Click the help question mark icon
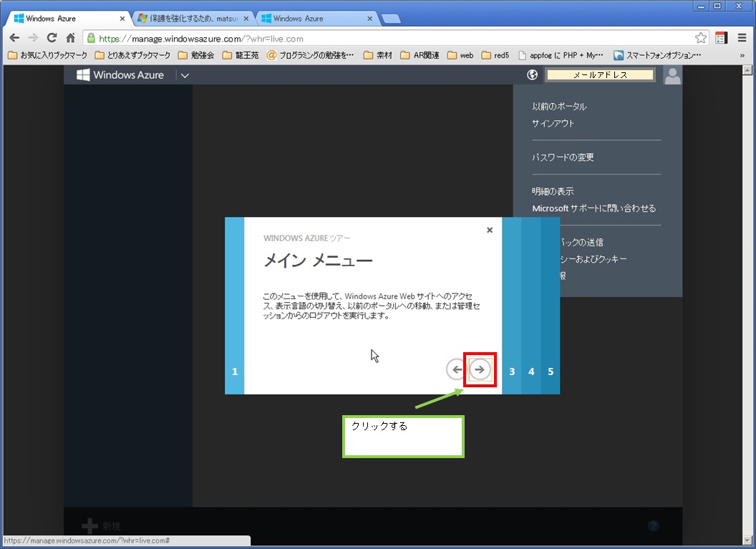Screen dimensions: 756x549 click(x=654, y=525)
